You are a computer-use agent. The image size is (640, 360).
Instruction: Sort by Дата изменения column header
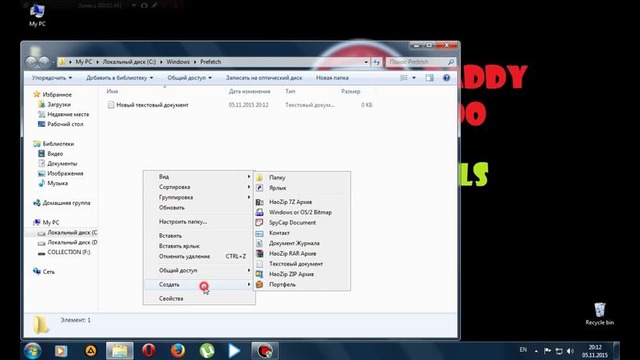coord(249,91)
